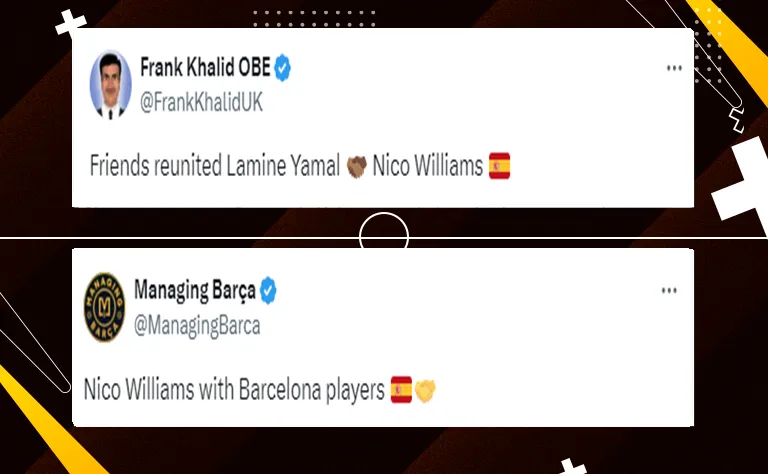Click the yellow handshake emoji
Screen dimensions: 768x474
click(425, 391)
